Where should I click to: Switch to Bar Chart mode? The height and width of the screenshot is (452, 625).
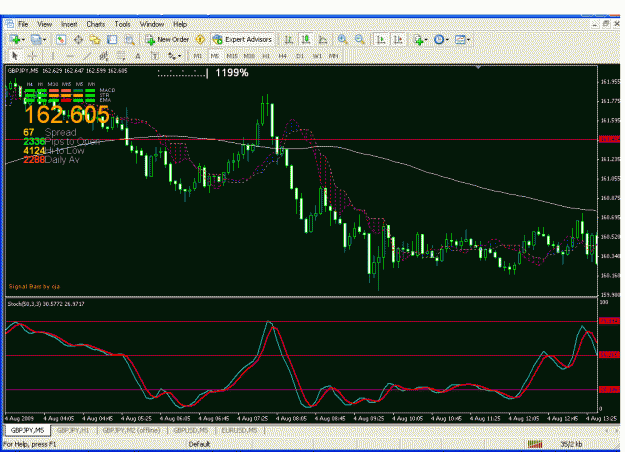(x=289, y=39)
